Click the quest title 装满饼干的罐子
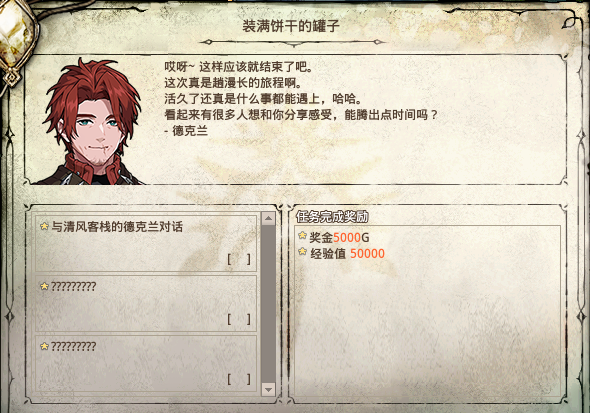Image resolution: width=590 pixels, height=413 pixels. click(x=291, y=26)
